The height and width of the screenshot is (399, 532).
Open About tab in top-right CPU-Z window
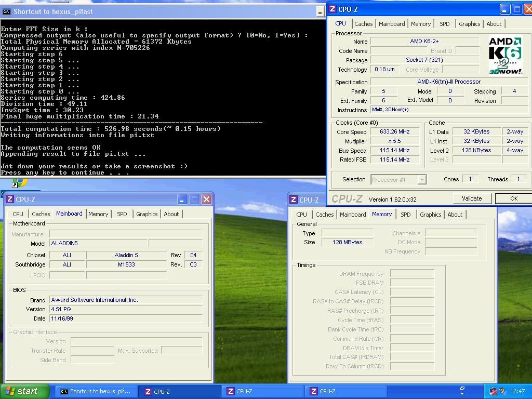494,24
